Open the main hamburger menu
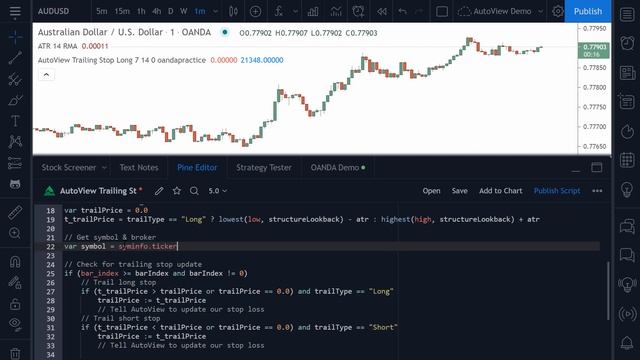 tap(15, 11)
